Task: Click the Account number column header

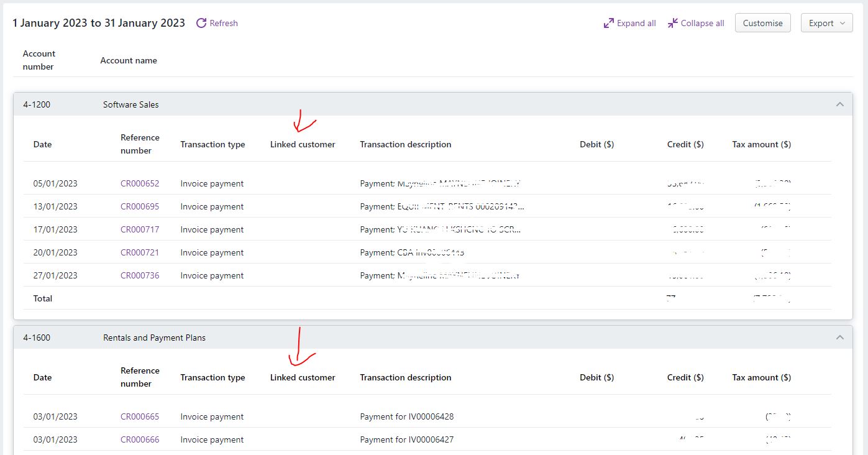Action: click(39, 60)
